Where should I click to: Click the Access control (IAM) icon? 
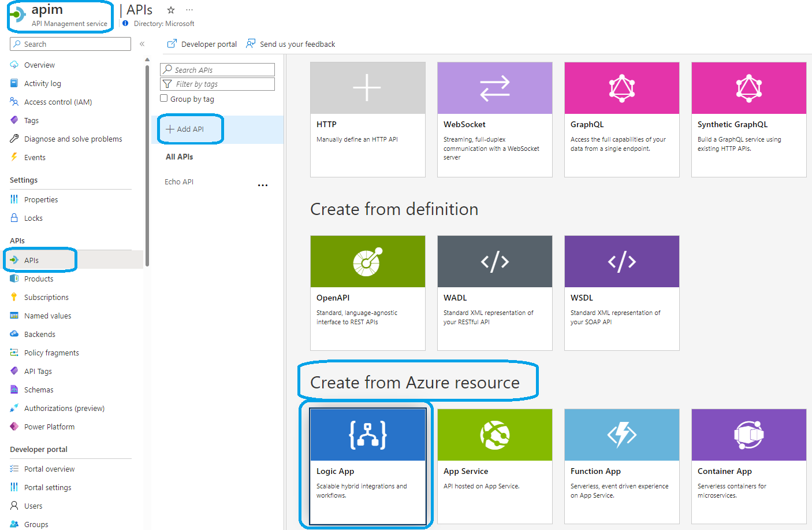pos(14,102)
